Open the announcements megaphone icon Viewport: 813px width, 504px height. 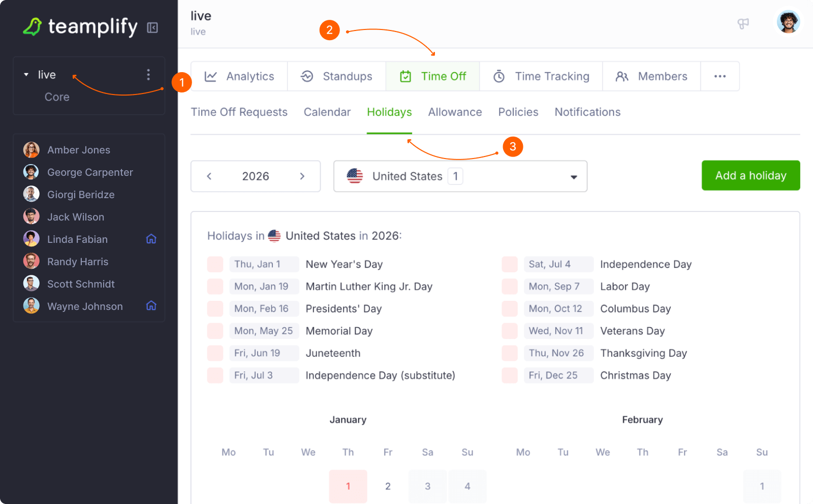(x=743, y=23)
